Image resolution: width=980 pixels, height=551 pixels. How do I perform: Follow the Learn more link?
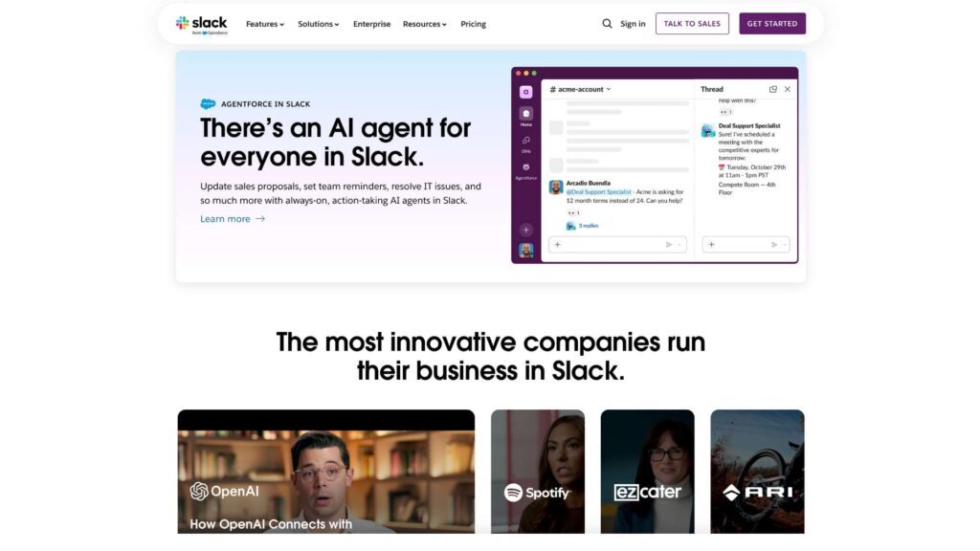click(225, 218)
